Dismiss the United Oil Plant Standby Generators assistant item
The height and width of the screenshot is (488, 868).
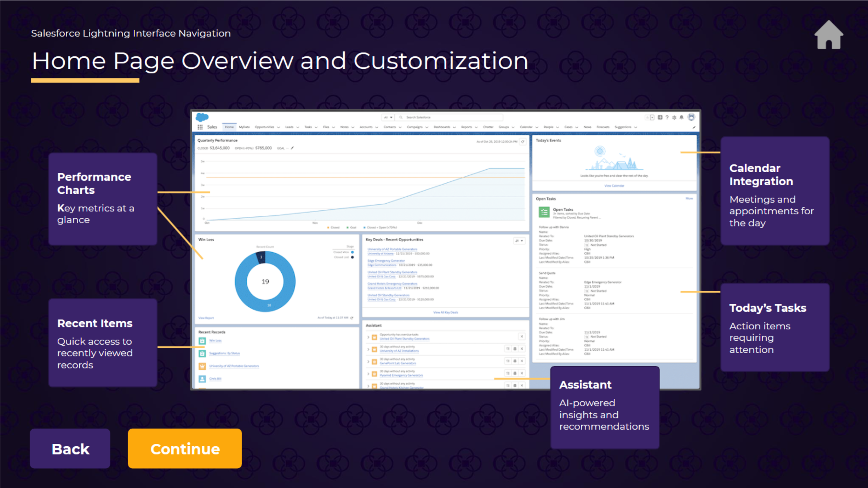(522, 336)
